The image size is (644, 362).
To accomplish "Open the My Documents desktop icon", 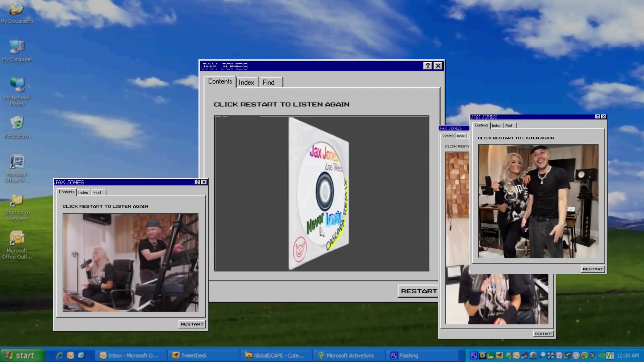I will [x=17, y=13].
